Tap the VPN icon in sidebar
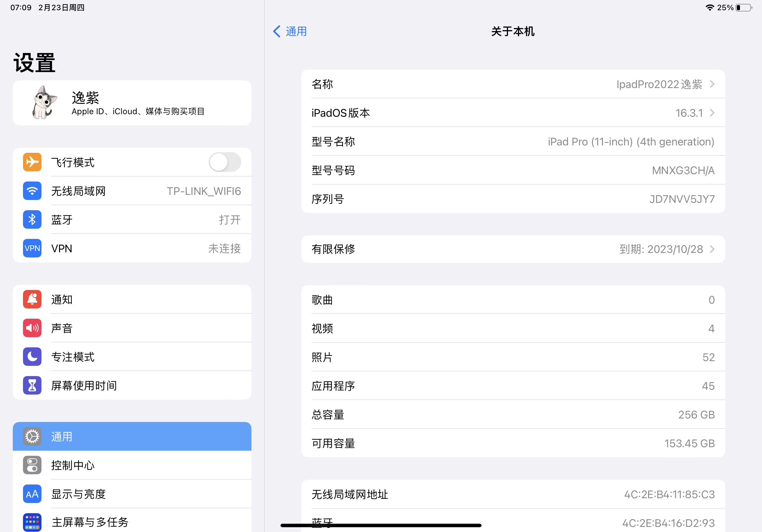The image size is (762, 532). 32,248
